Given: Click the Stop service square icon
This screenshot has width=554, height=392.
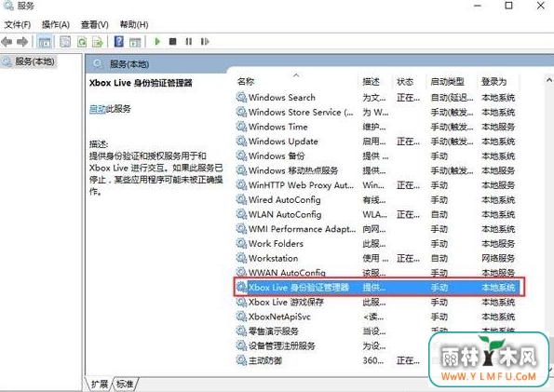Looking at the screenshot, I should pyautogui.click(x=173, y=42).
